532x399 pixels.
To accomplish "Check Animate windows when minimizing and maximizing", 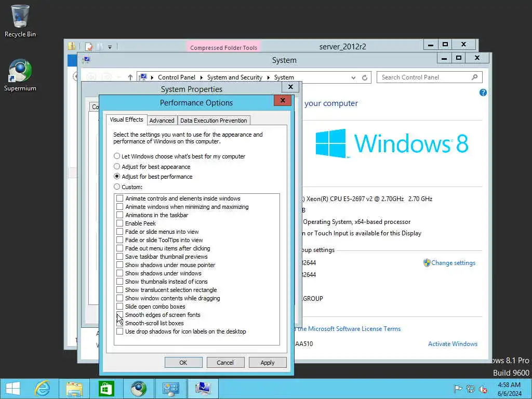I will click(120, 207).
